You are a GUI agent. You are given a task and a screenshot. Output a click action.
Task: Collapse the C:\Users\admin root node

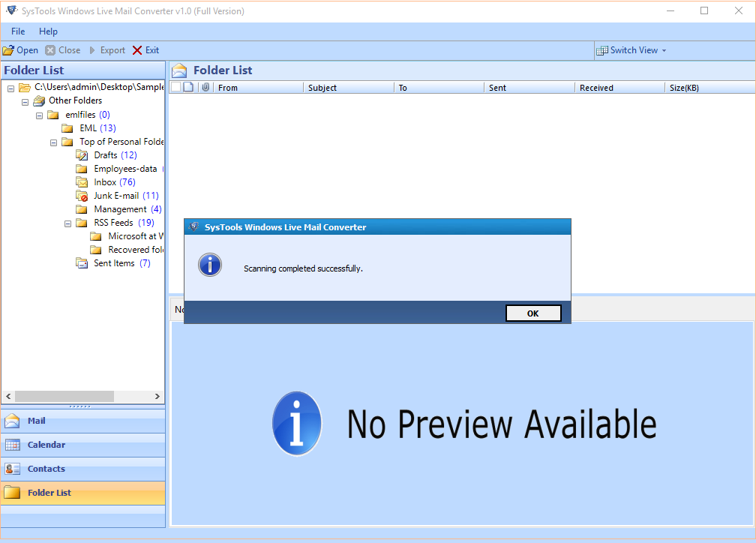coord(10,88)
